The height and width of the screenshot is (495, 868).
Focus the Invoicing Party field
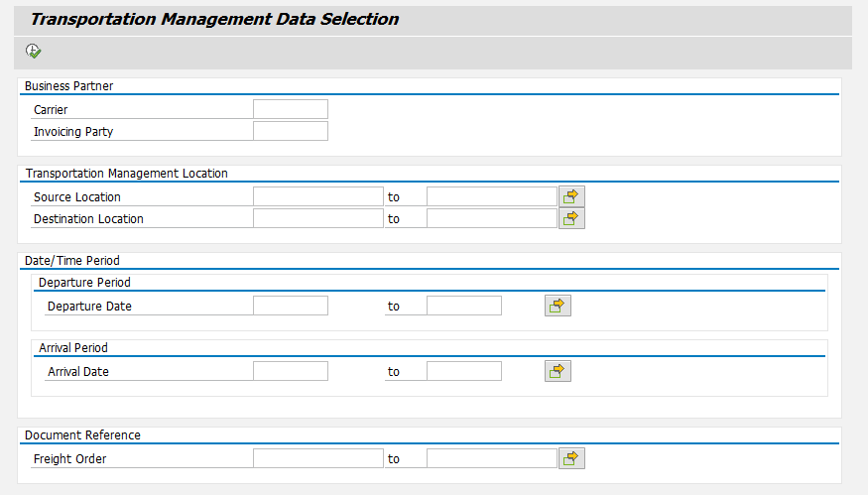(x=290, y=131)
